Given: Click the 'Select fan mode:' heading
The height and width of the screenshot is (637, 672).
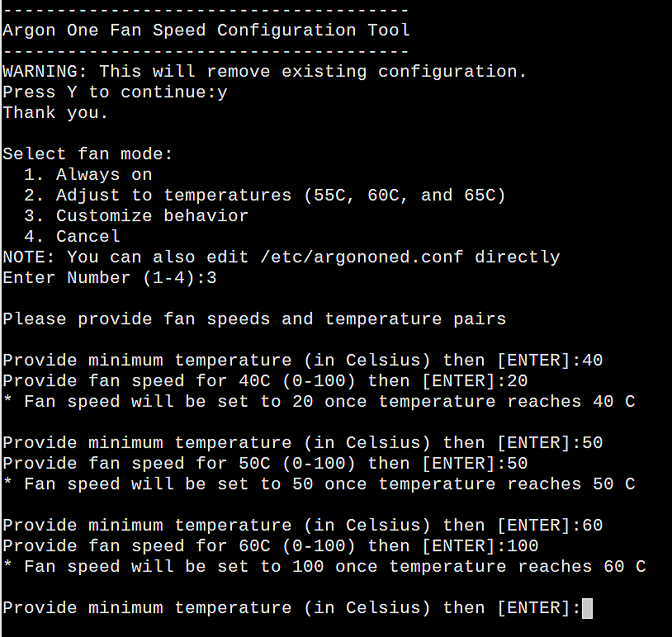Looking at the screenshot, I should tap(88, 154).
